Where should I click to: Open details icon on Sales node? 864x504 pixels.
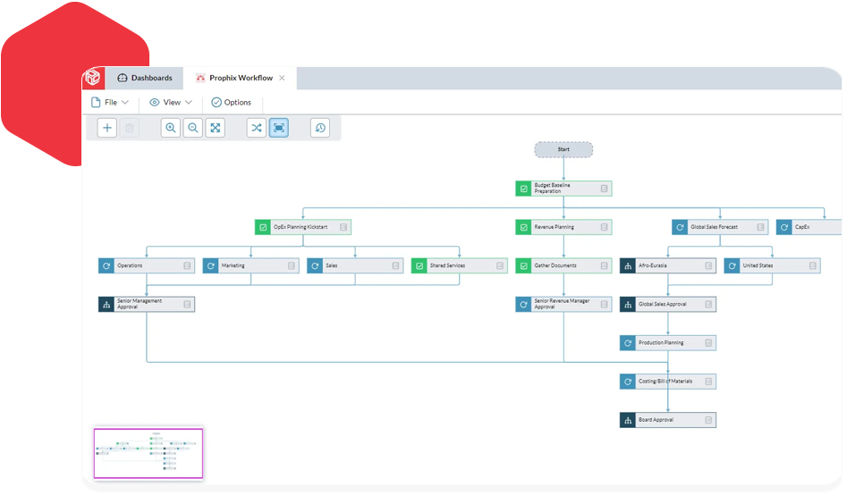coord(395,265)
